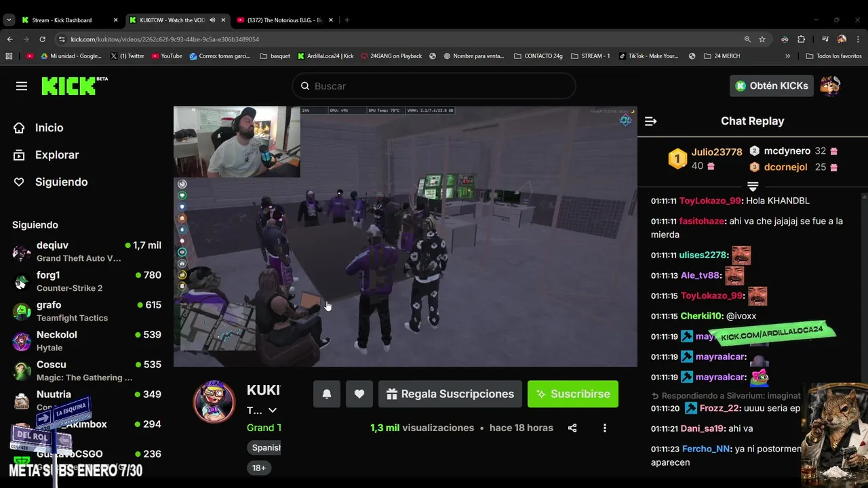Open the Kick user profile avatar menu
Screen dimensions: 868x488
click(x=830, y=86)
